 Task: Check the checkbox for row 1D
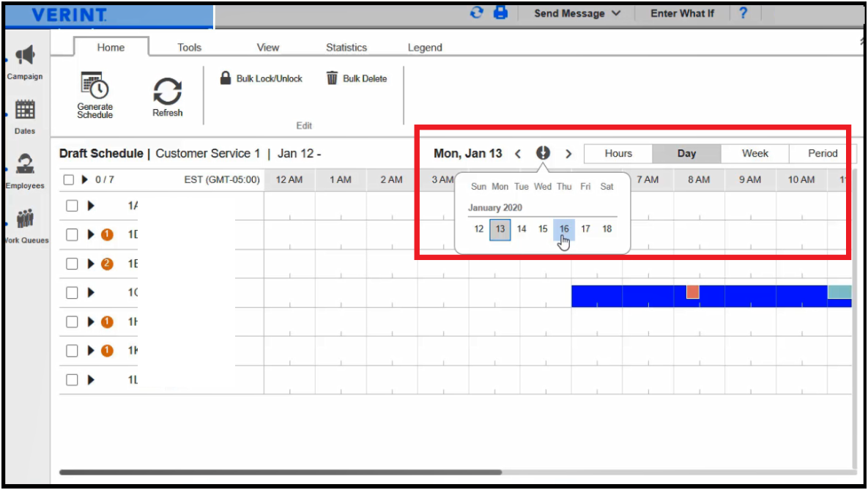pyautogui.click(x=72, y=235)
